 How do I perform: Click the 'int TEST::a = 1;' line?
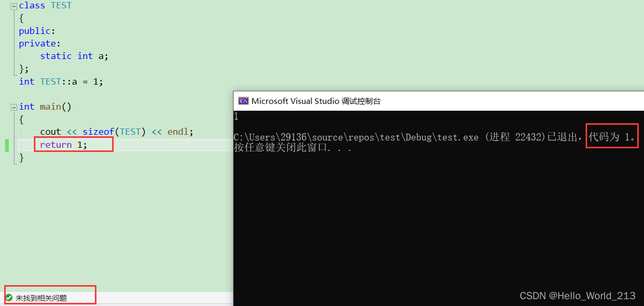point(61,81)
